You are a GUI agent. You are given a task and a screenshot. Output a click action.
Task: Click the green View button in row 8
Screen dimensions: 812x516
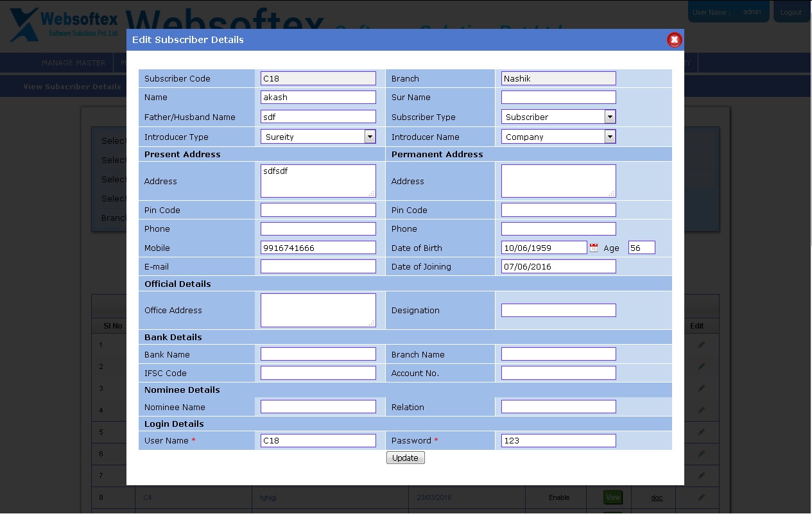pyautogui.click(x=613, y=497)
